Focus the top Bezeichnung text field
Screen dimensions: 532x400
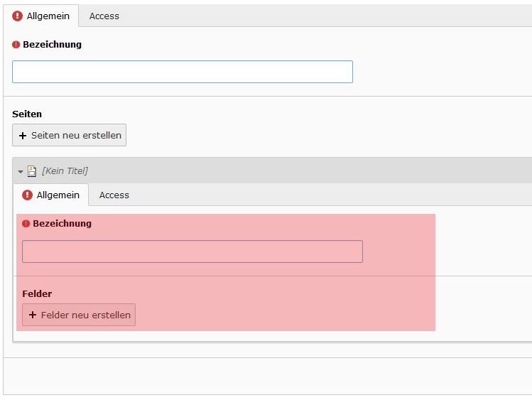pyautogui.click(x=183, y=72)
